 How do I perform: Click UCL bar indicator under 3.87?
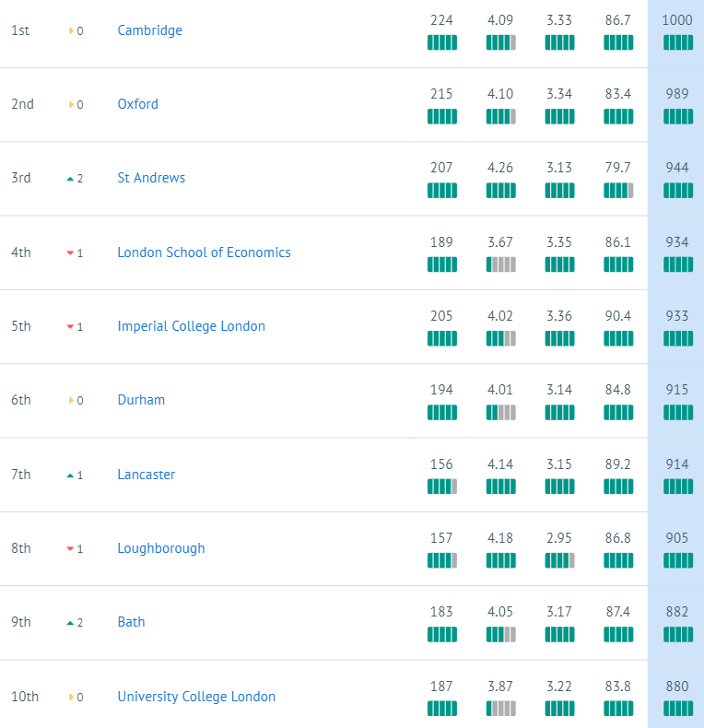[x=500, y=709]
